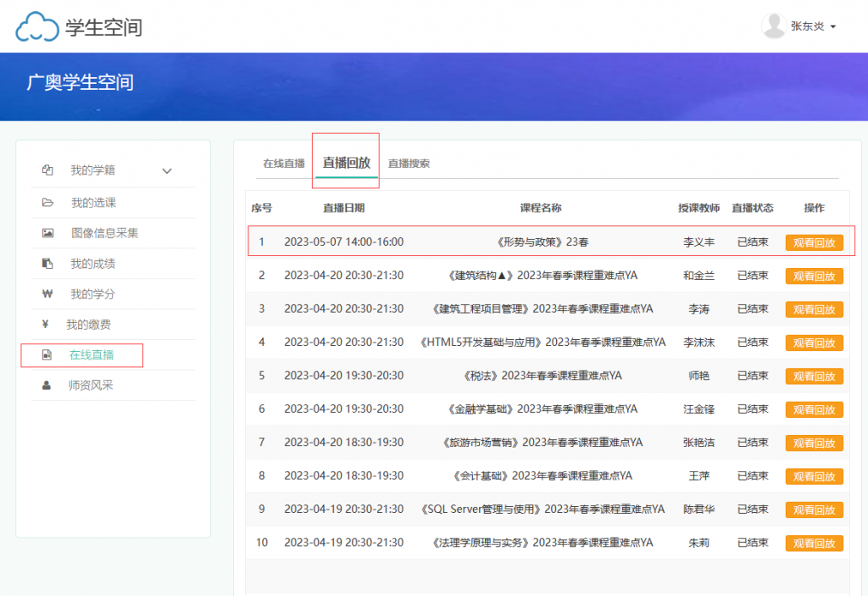Click the 直播日期 column header
This screenshot has height=596, width=868.
(344, 209)
